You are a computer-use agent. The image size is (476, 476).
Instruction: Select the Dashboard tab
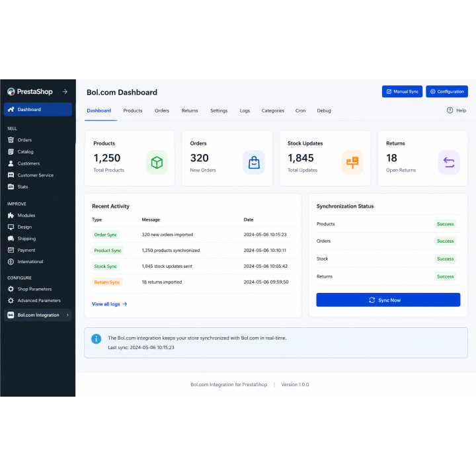(x=99, y=111)
